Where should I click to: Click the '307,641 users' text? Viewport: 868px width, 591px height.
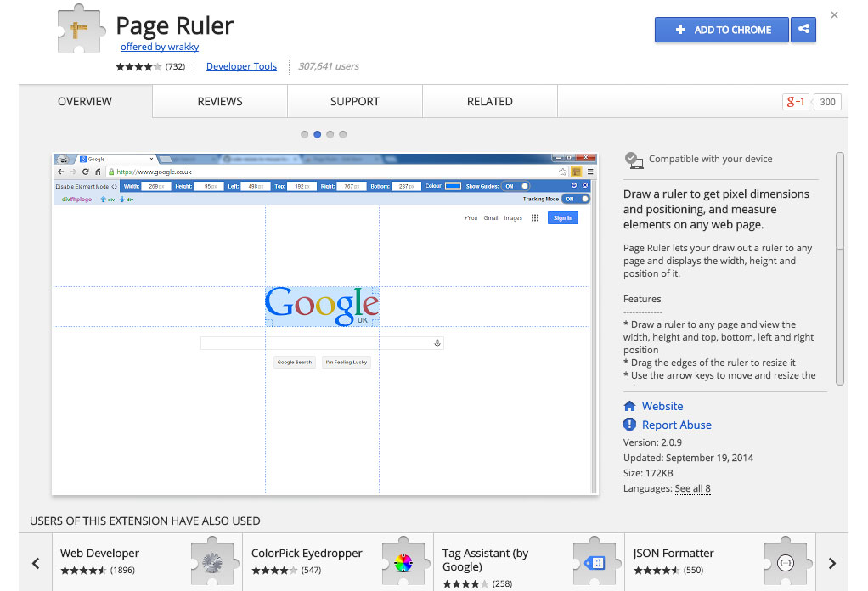329,66
